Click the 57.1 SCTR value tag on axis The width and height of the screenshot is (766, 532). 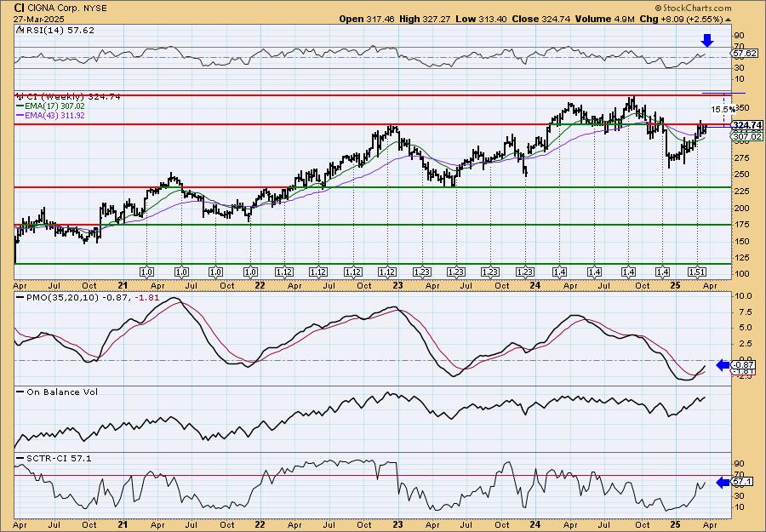(x=742, y=482)
